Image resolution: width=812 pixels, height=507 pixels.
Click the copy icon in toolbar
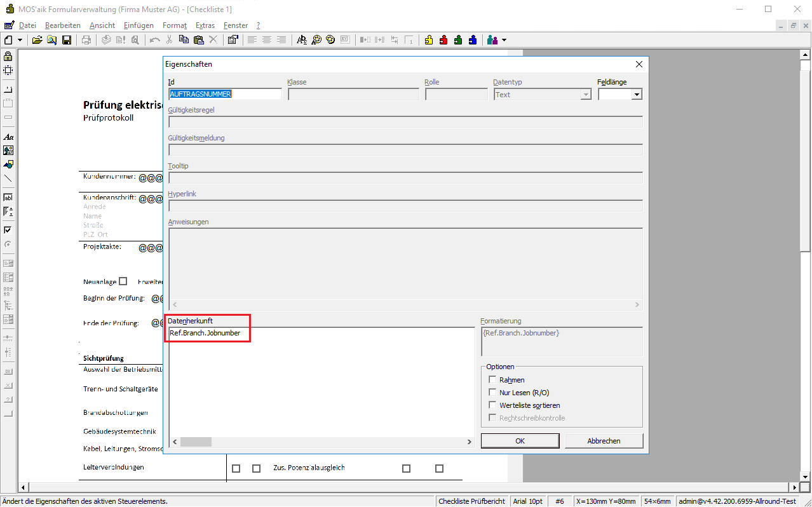184,40
